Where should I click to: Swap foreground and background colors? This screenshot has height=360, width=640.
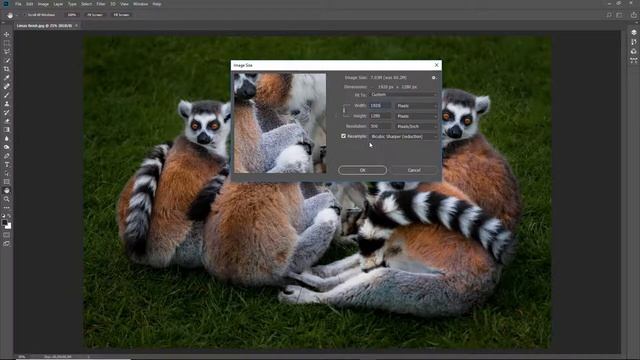pyautogui.click(x=9, y=216)
